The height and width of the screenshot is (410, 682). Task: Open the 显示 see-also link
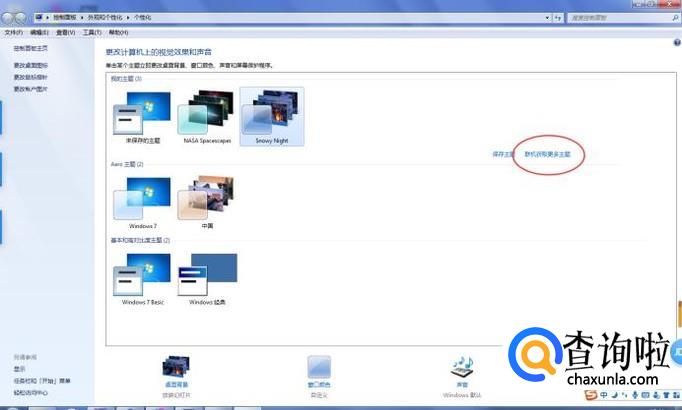(19, 369)
